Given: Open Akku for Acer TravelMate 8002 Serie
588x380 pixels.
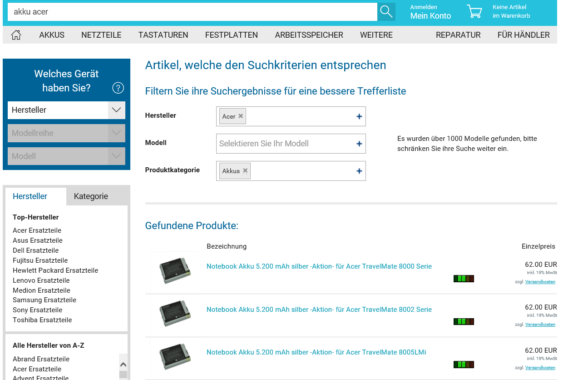Looking at the screenshot, I should tap(319, 310).
